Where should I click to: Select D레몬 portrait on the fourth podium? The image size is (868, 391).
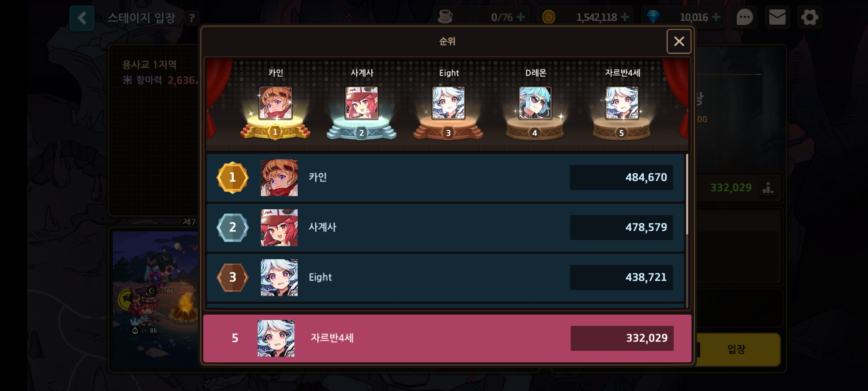tap(535, 103)
